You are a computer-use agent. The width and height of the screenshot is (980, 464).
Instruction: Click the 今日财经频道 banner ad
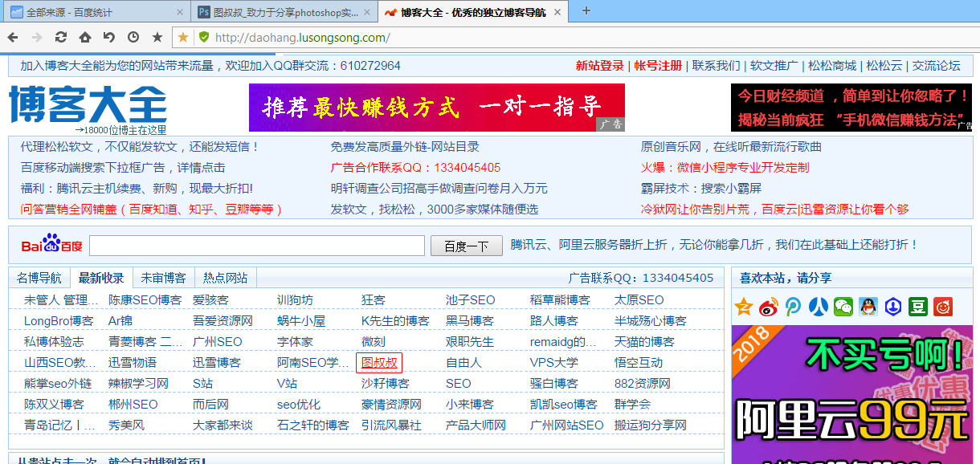851,108
